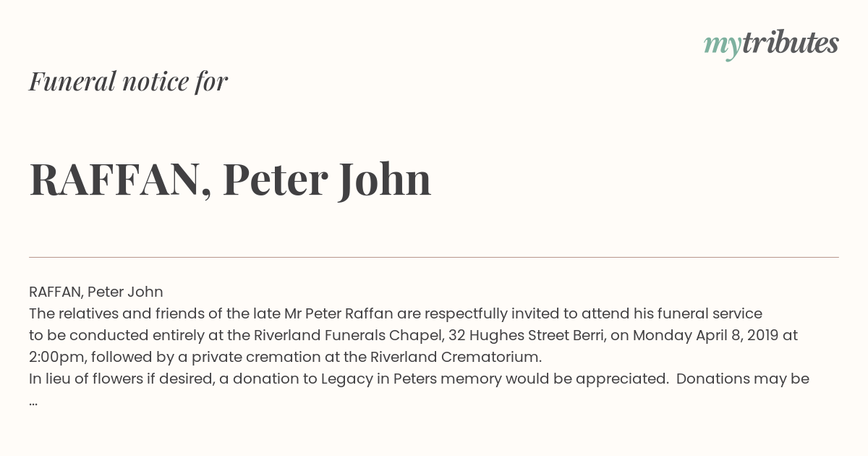This screenshot has height=456, width=868.
Task: Click the horizontal divider line
Action: pyautogui.click(x=434, y=257)
